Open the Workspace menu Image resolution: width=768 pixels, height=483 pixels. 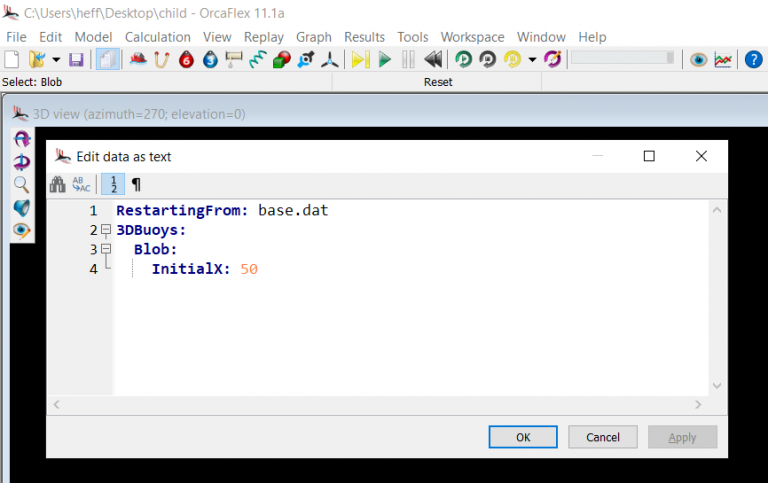tap(472, 37)
